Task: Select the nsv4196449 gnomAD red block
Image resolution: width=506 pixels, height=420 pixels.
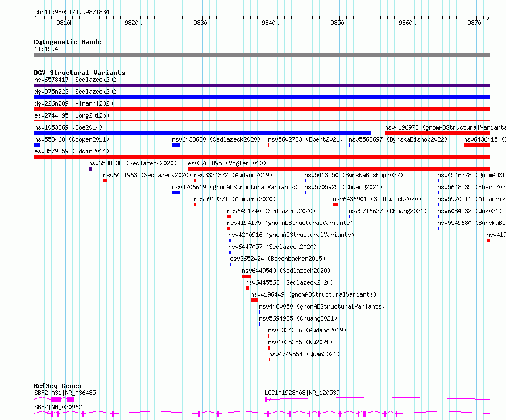Action: pyautogui.click(x=254, y=300)
